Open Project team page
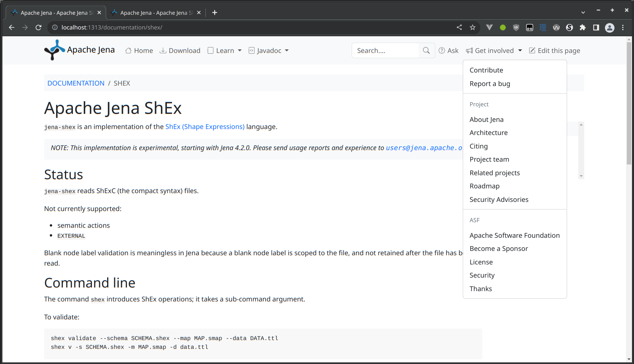Screen dimensions: 634x364 click(515, 159)
